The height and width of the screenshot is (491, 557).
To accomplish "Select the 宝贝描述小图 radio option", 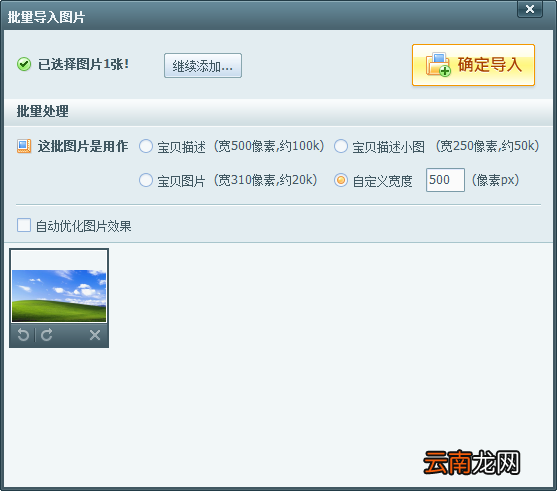I will click(x=341, y=146).
